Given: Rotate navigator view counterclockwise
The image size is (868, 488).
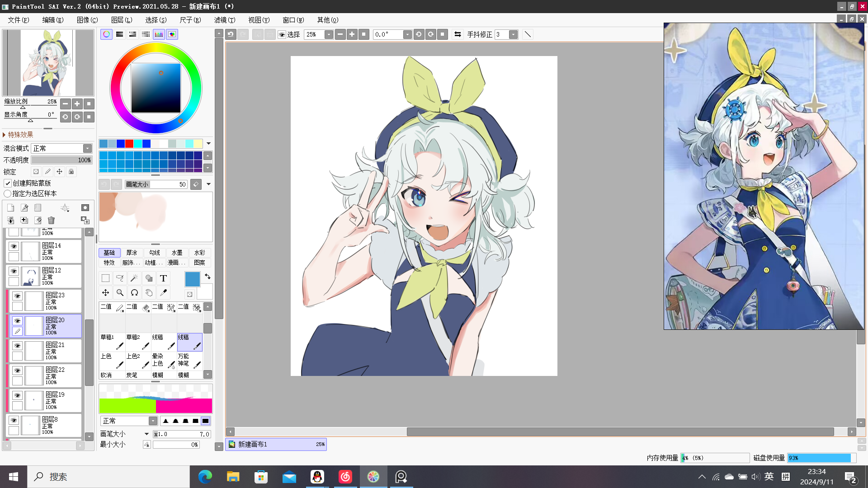Looking at the screenshot, I should pyautogui.click(x=66, y=117).
